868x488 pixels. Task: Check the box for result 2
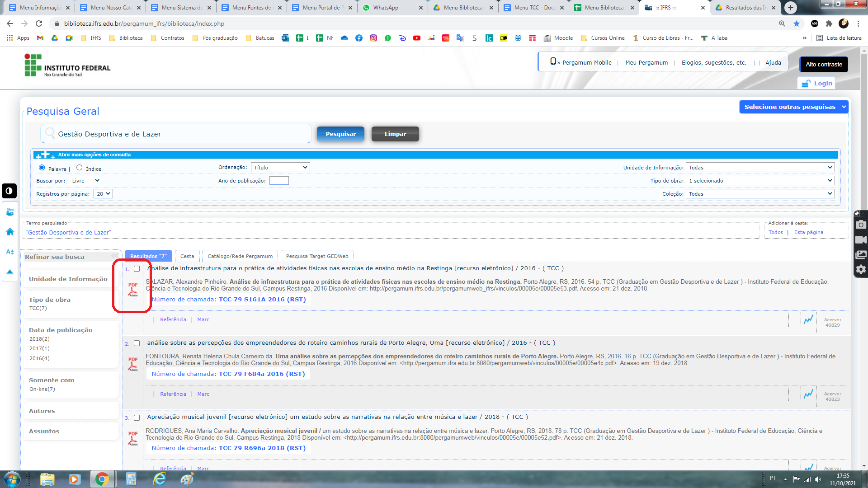tap(137, 343)
